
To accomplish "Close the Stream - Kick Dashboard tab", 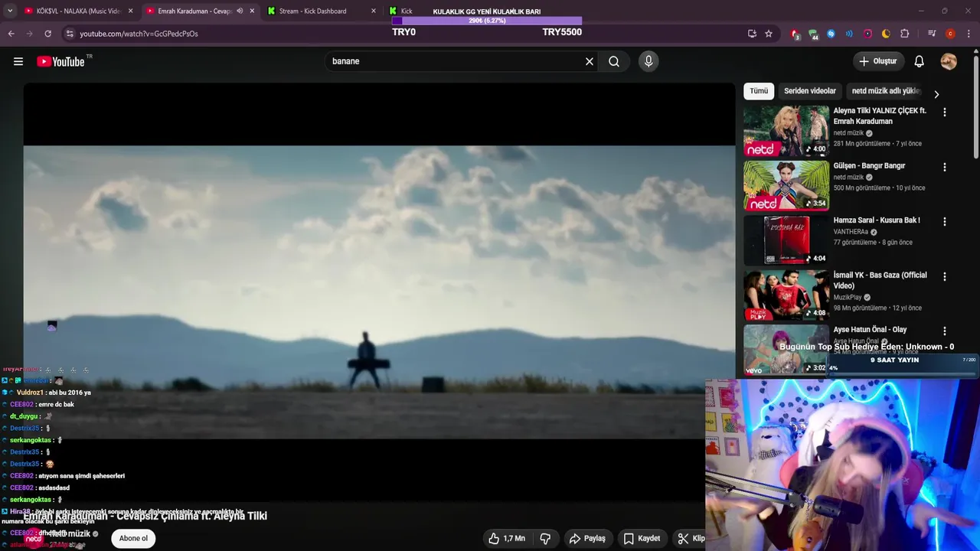I will pos(374,11).
